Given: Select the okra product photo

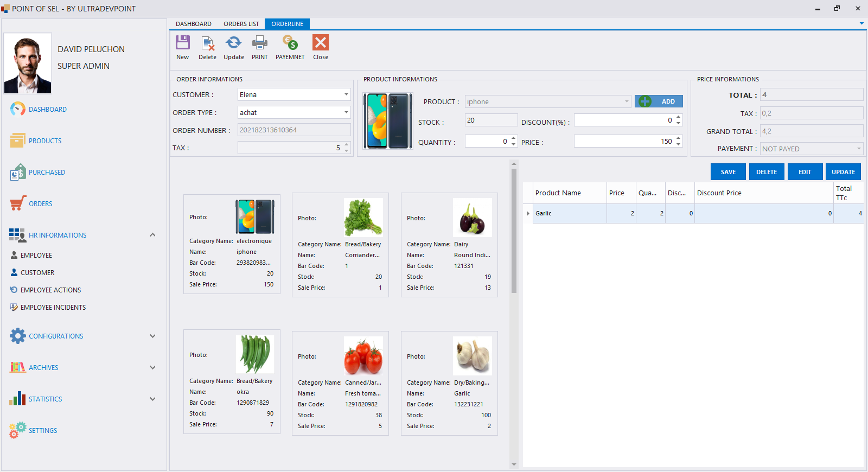Looking at the screenshot, I should tap(255, 354).
